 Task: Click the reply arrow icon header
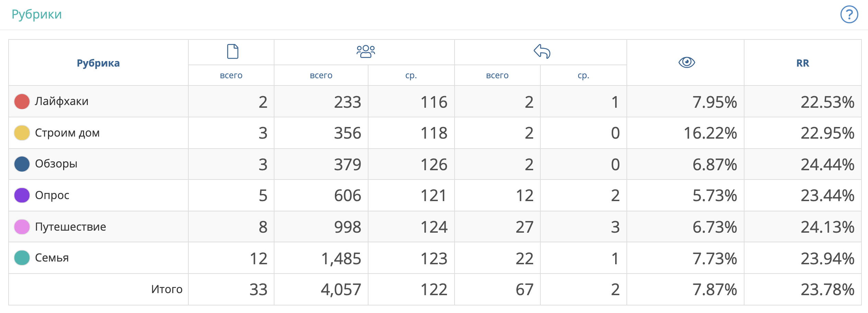(542, 51)
